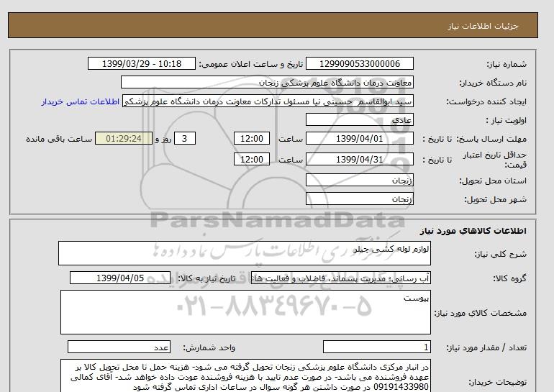Click the response deadline time 12:00 field
The height and width of the screenshot is (392, 554).
pyautogui.click(x=252, y=138)
